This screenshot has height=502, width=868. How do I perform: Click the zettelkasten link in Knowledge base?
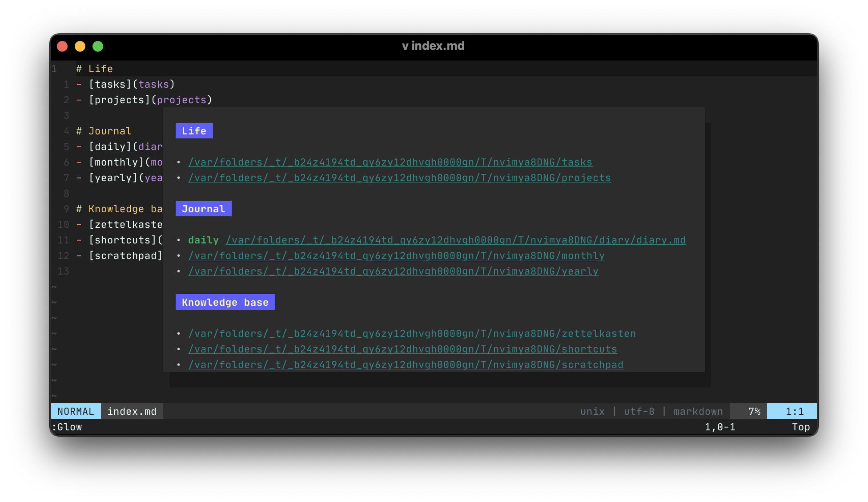click(x=412, y=333)
